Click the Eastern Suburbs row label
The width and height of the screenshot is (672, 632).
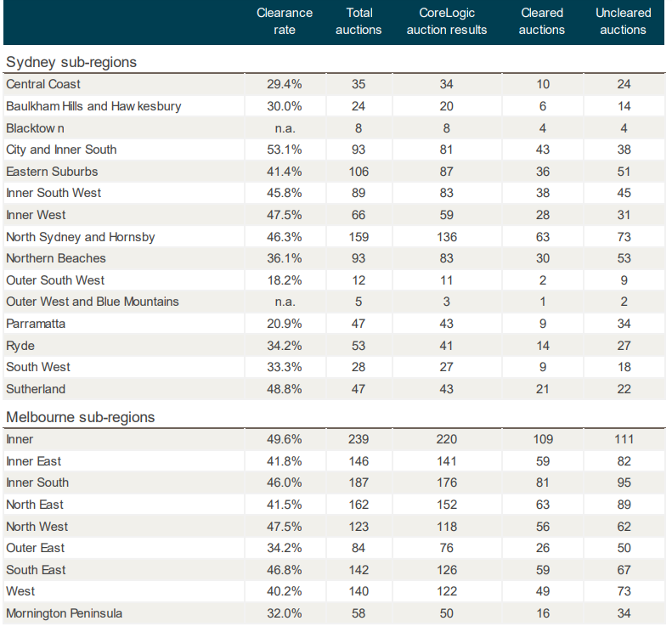tap(52, 172)
